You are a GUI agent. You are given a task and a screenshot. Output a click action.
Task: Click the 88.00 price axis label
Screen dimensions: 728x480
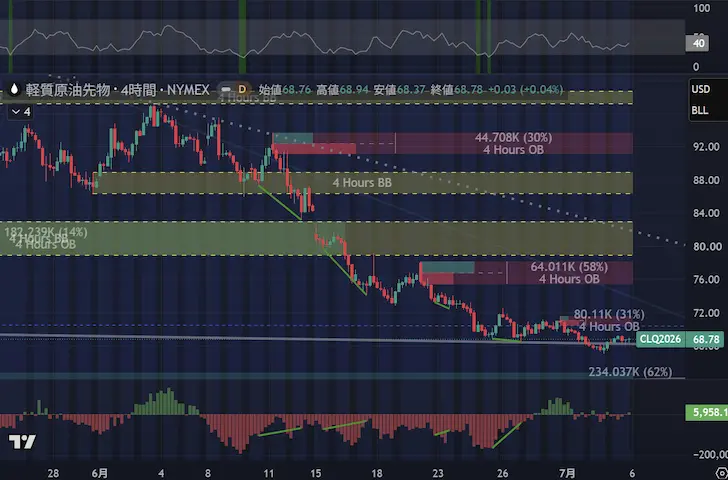pyautogui.click(x=706, y=180)
